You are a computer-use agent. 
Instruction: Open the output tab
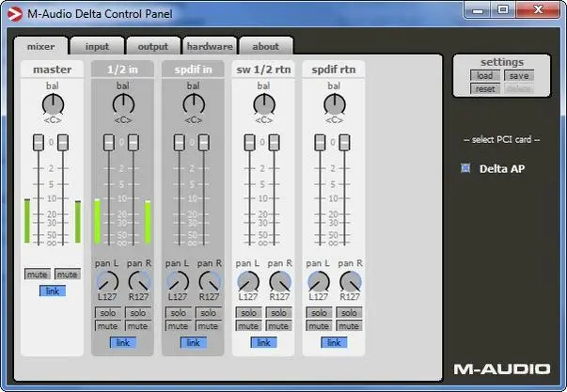click(153, 46)
